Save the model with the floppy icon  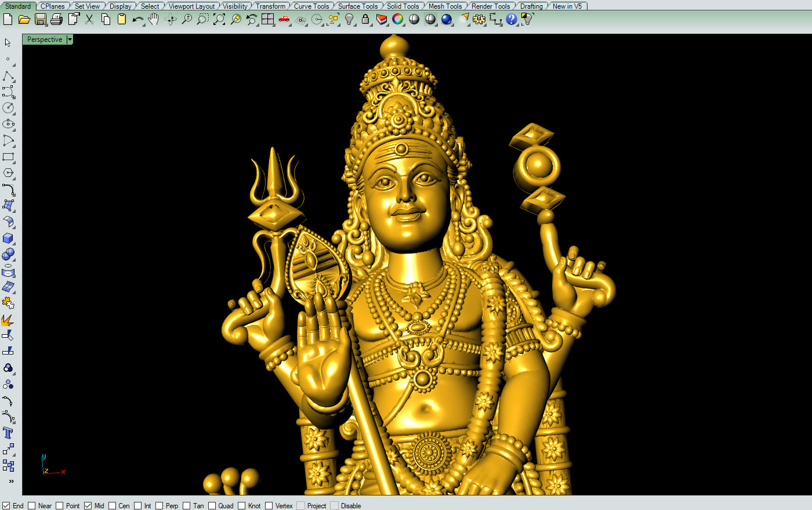click(x=40, y=19)
